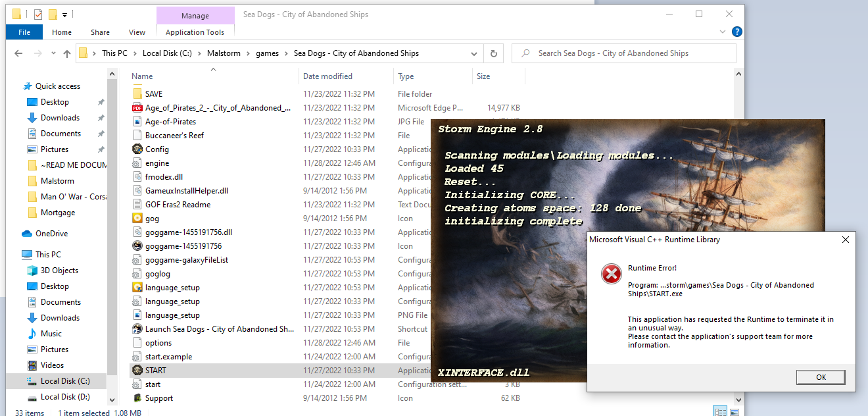868x416 pixels.
Task: Select the Config application icon
Action: [x=137, y=149]
